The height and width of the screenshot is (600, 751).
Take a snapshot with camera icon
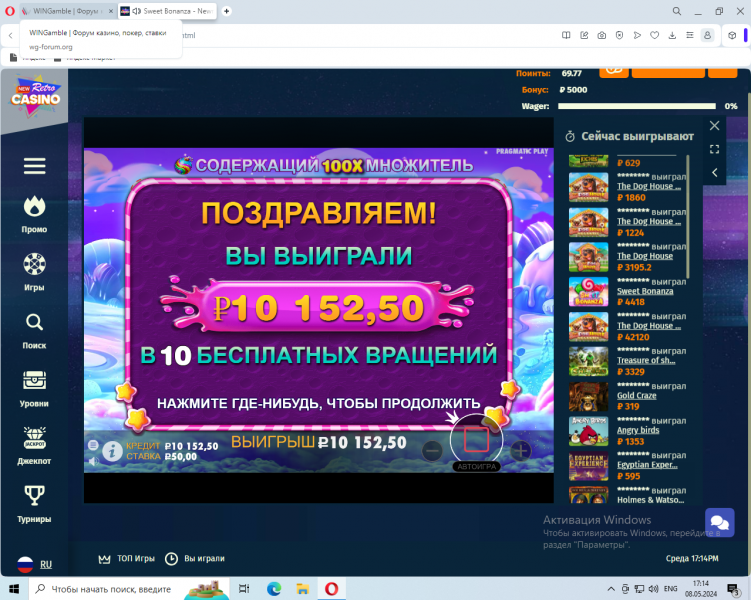click(602, 35)
